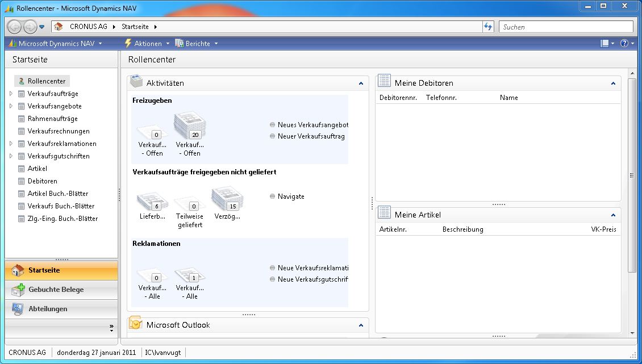Screen dimensions: 642x364
Task: Switch to the Startseite navigation button
Action: (x=61, y=270)
